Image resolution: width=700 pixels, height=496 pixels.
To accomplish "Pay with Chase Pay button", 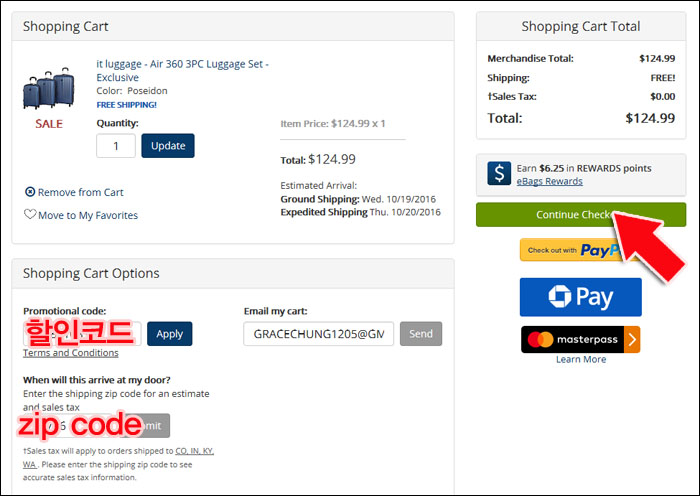I will pyautogui.click(x=580, y=297).
